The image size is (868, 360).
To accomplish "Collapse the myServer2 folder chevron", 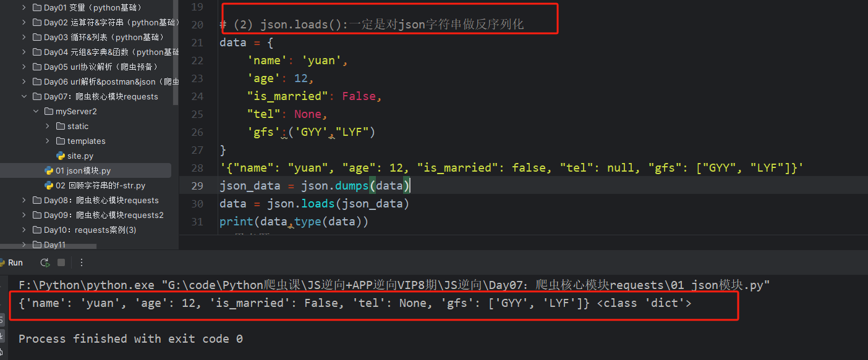I will (x=36, y=111).
